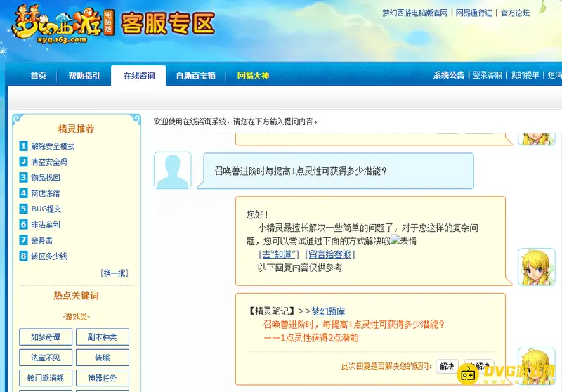
Task: Click the 转门派消耗 keyword button
Action: tap(46, 378)
